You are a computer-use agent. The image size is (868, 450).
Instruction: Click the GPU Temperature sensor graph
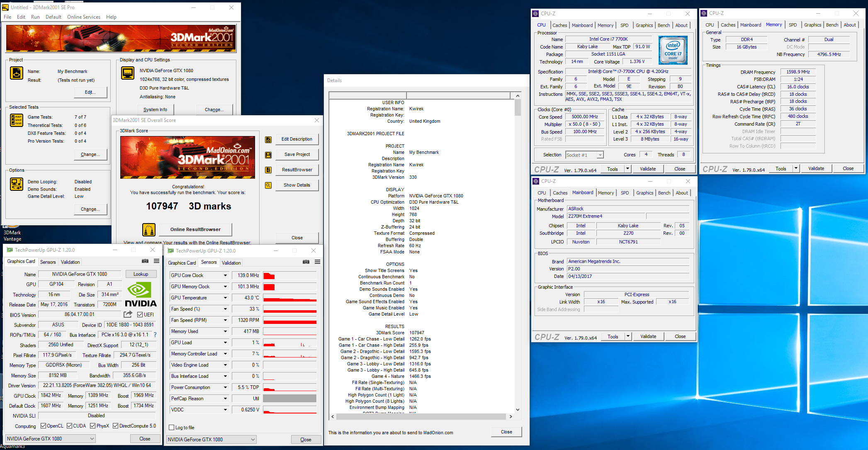(x=289, y=298)
